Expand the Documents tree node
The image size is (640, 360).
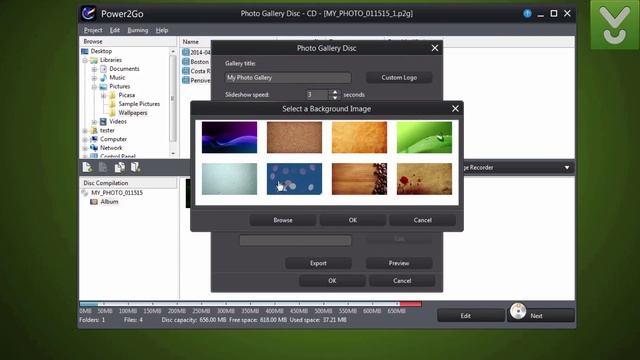(94, 69)
